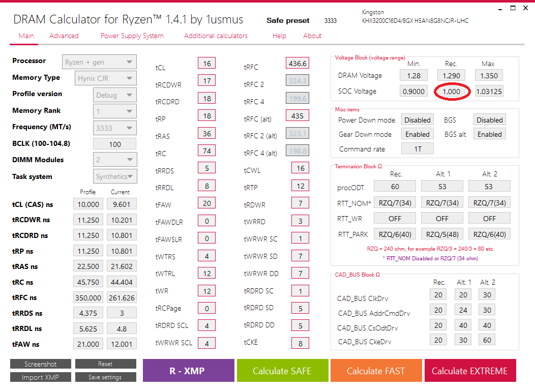The height and width of the screenshot is (392, 535).
Task: Click the Import XMP button
Action: pyautogui.click(x=41, y=377)
